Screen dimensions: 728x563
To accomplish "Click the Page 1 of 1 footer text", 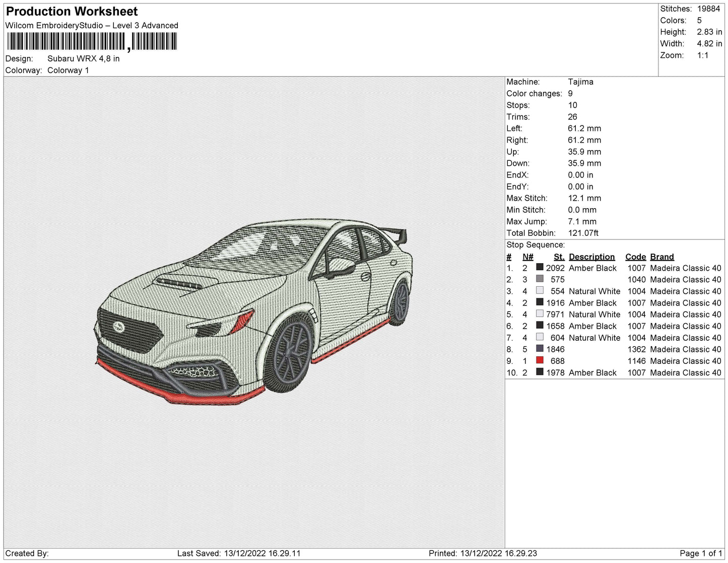I will click(701, 553).
